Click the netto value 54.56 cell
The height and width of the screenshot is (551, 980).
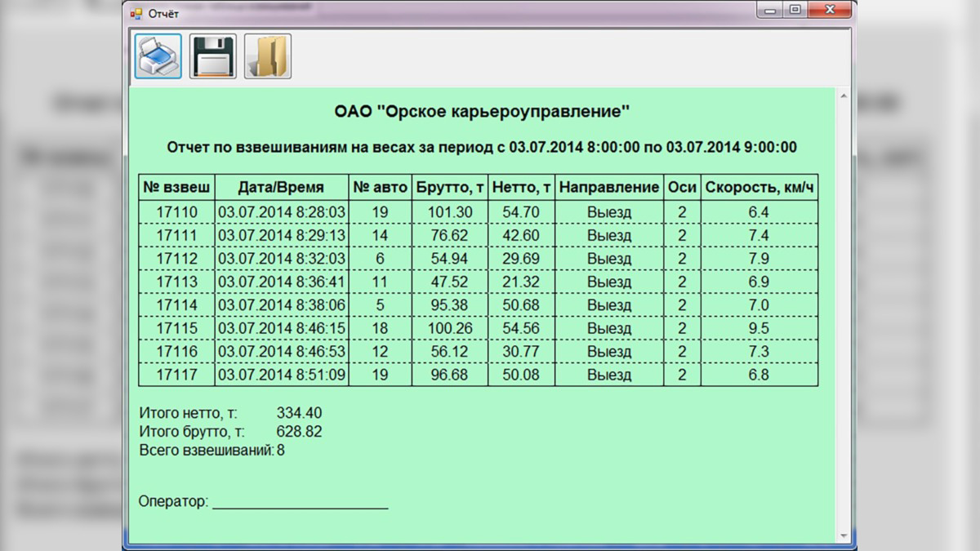click(x=521, y=328)
